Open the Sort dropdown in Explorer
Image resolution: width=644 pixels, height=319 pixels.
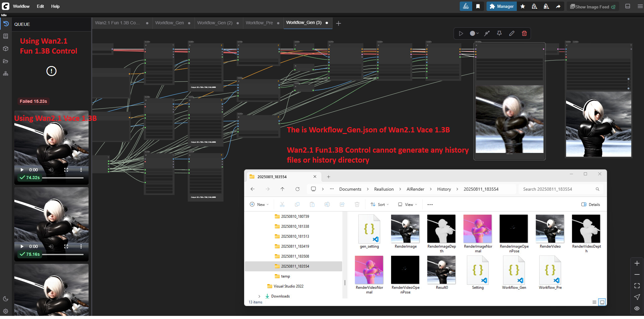coord(380,205)
